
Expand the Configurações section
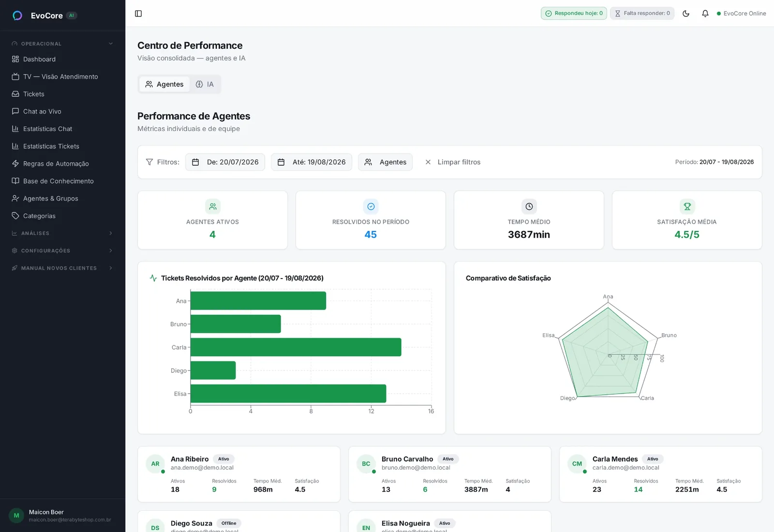click(x=62, y=251)
